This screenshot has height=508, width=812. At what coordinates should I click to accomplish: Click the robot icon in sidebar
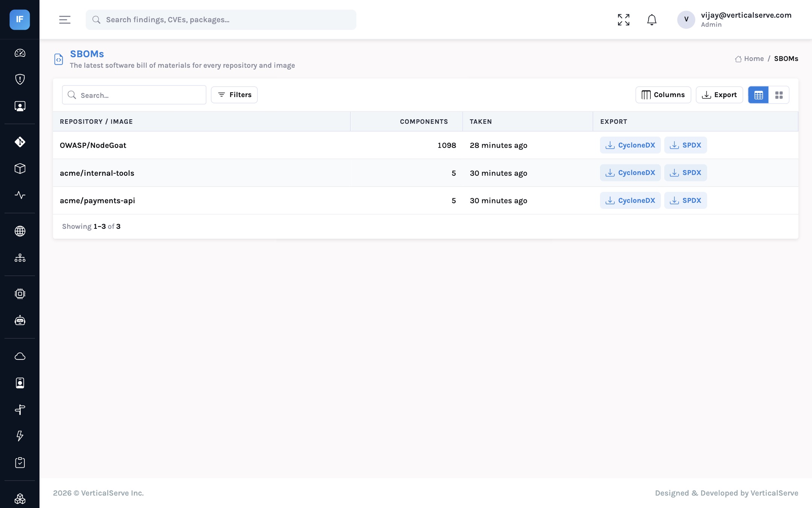(x=20, y=320)
